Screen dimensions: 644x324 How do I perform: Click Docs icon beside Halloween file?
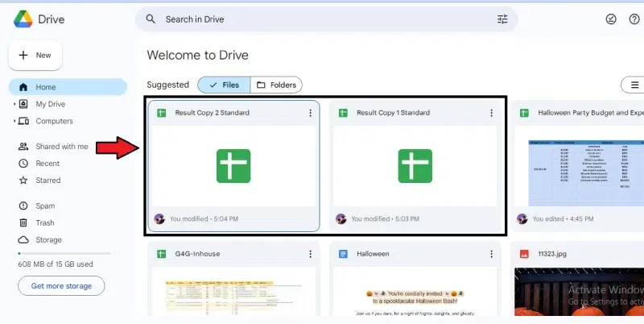click(x=343, y=254)
